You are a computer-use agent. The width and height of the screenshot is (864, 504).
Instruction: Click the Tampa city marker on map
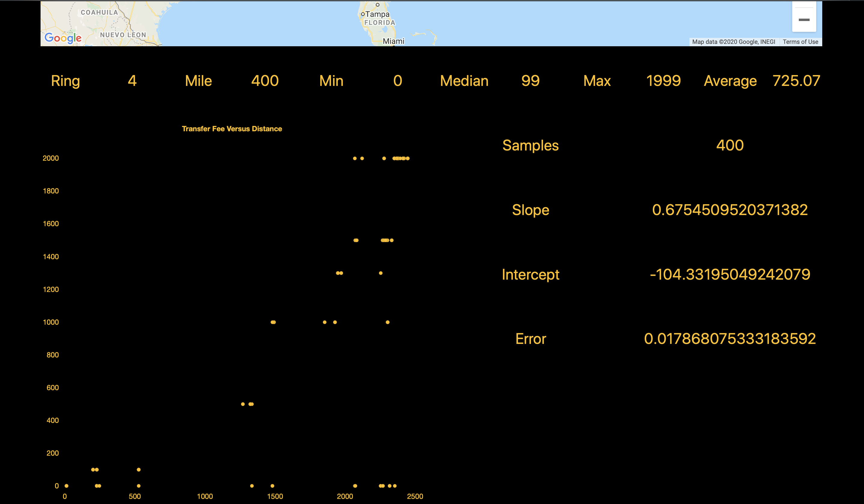(363, 14)
